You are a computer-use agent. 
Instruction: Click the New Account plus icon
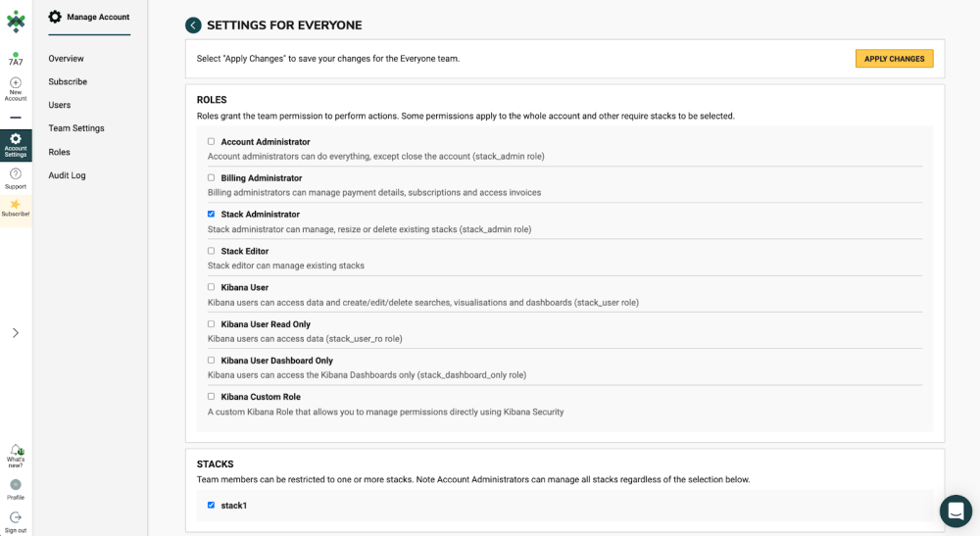point(16,83)
